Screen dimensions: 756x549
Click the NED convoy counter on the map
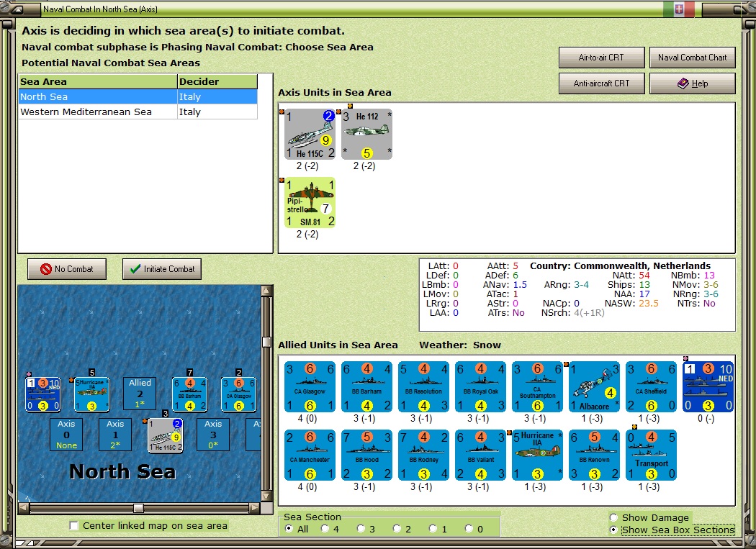[43, 394]
